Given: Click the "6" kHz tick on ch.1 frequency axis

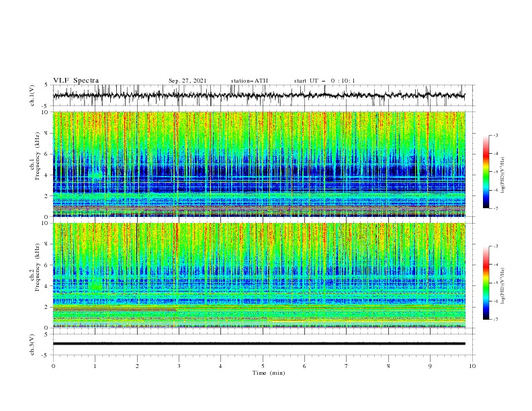Looking at the screenshot, I should pos(48,154).
